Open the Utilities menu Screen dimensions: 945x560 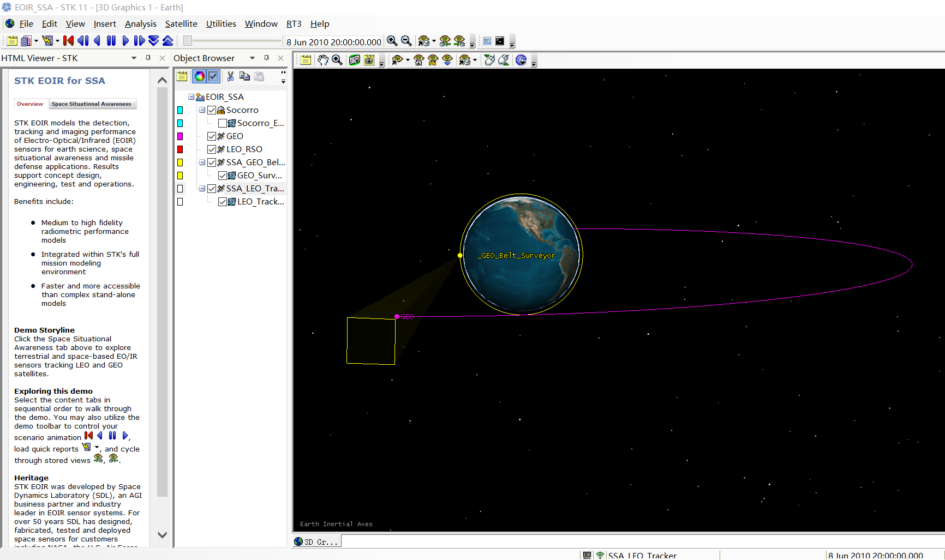[221, 24]
